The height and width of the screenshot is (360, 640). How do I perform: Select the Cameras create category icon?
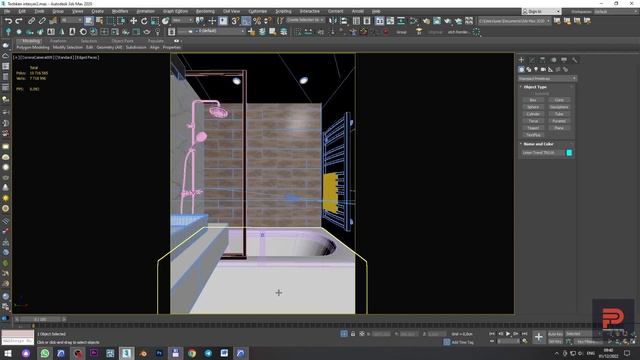click(x=543, y=69)
